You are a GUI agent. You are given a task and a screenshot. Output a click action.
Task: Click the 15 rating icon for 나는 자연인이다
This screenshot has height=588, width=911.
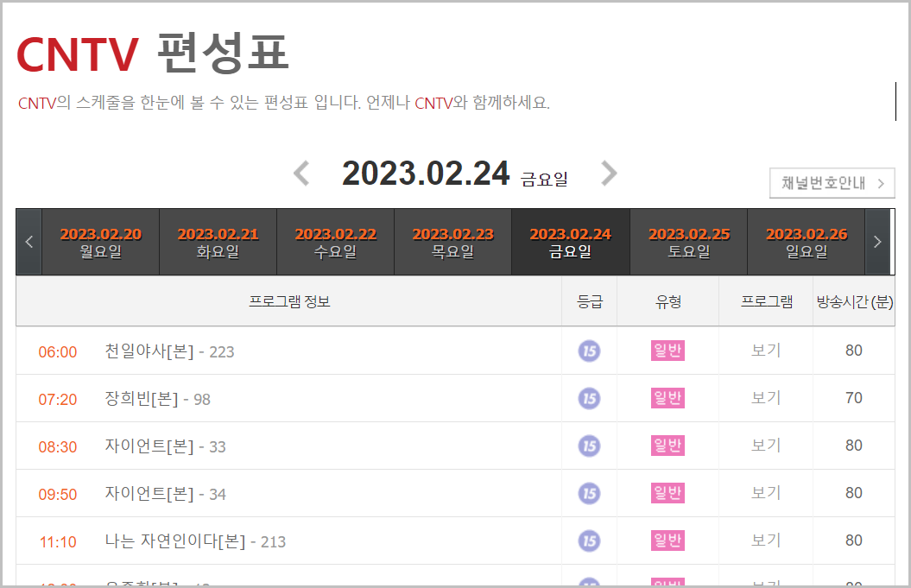[x=589, y=541]
